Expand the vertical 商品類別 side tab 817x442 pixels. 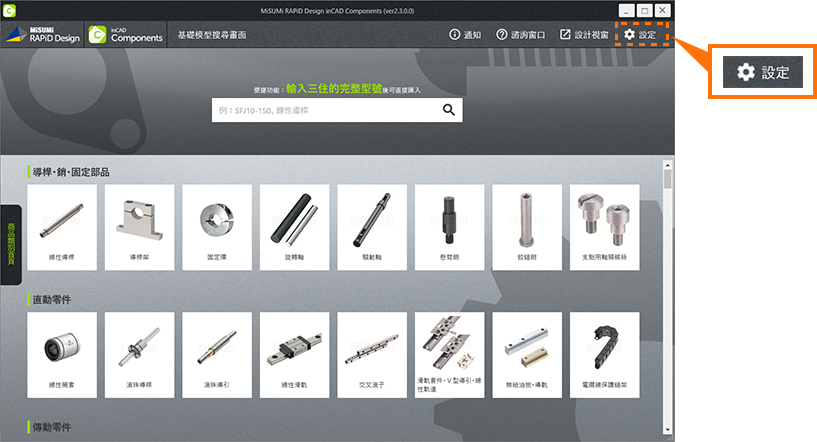(x=11, y=245)
